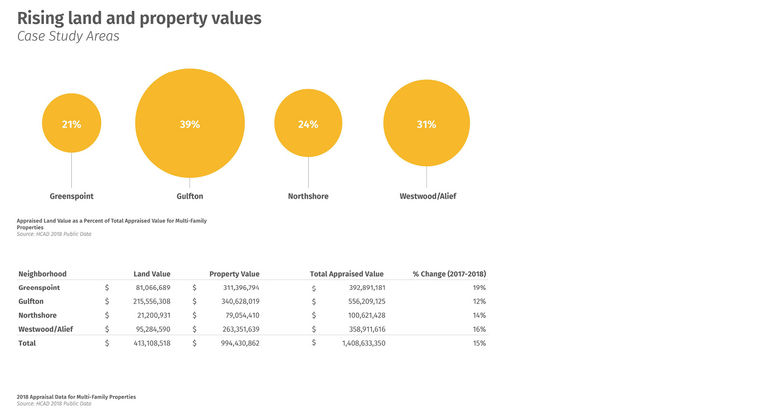Viewport: 779px width, 413px height.
Task: Select the Northshore 24% bubble
Action: 308,124
